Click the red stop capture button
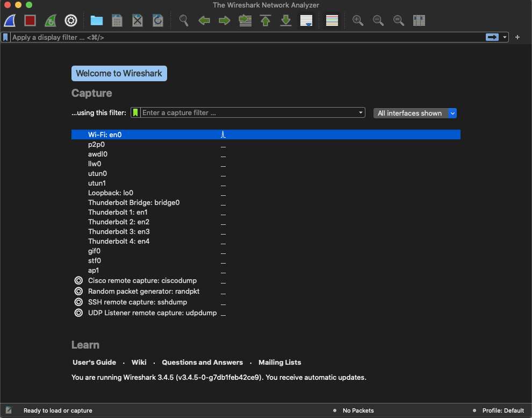Screen dimensions: 532x418 30,20
